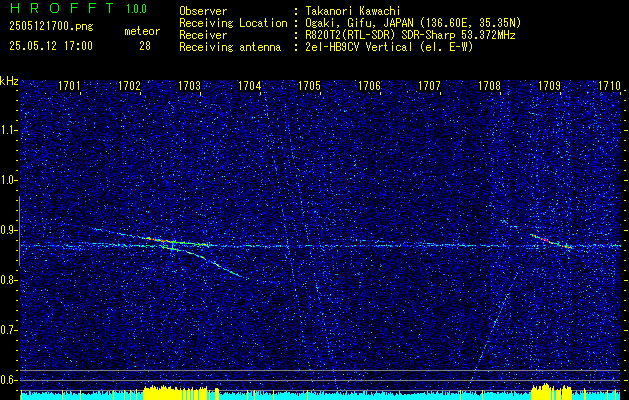Click the Receiving Location label
This screenshot has height=400, width=629.
pyautogui.click(x=233, y=23)
